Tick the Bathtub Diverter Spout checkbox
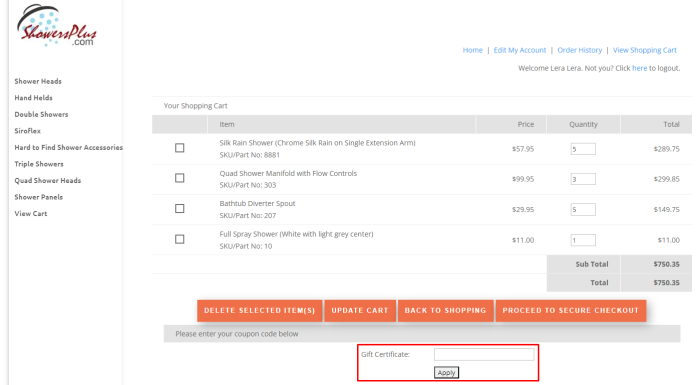 (x=179, y=209)
